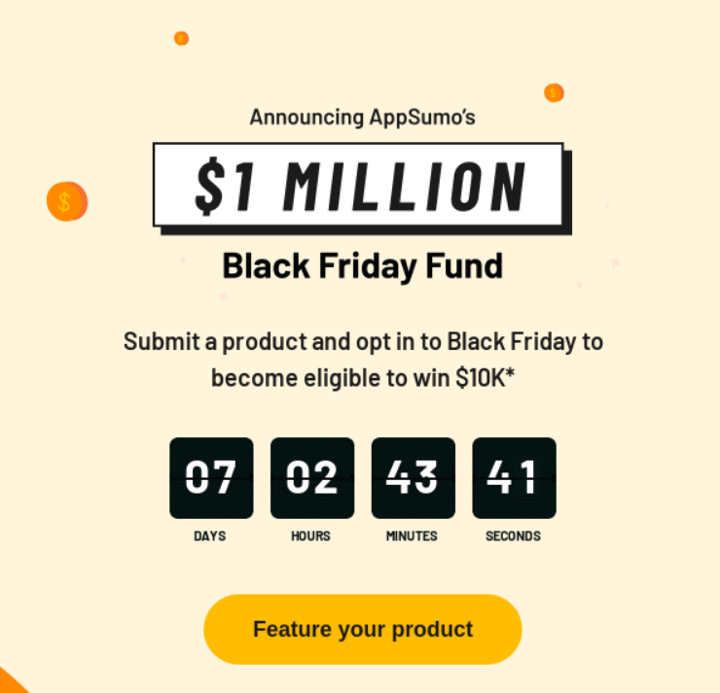Select the seconds countdown tile showing 41
The height and width of the screenshot is (693, 720).
pos(514,478)
